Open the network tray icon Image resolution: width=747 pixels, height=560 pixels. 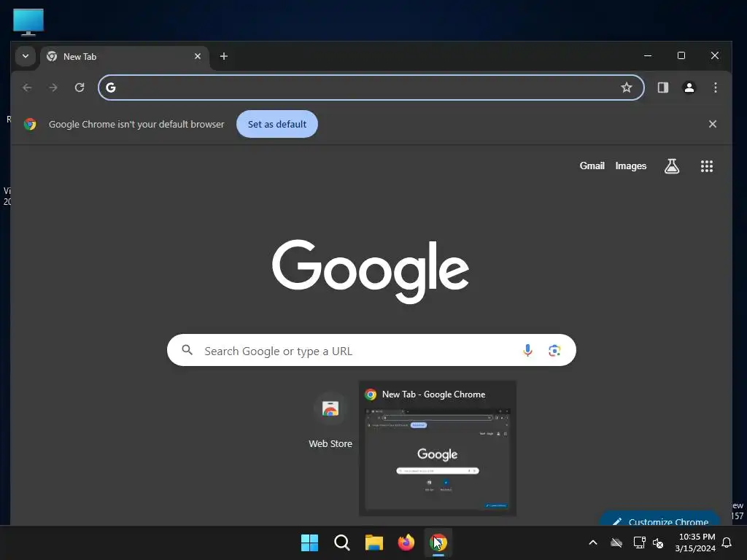[639, 542]
